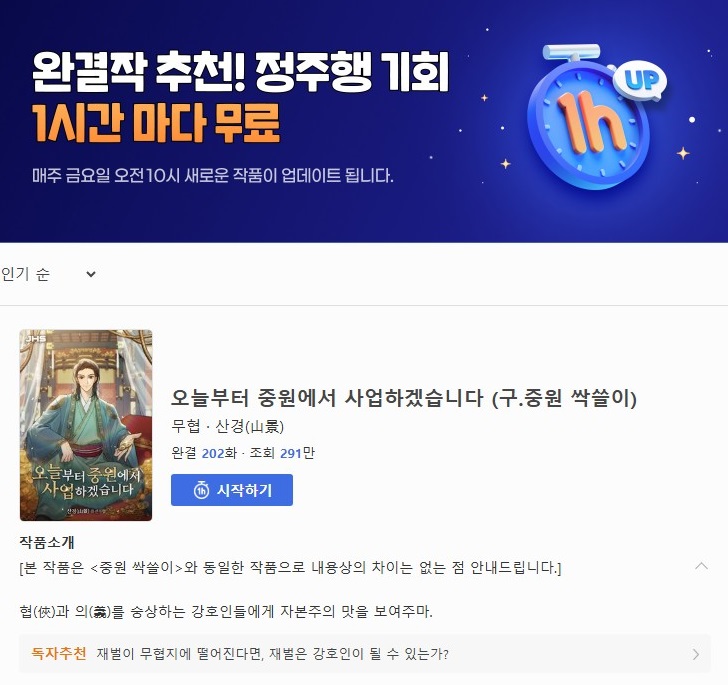
Task: Click the 1시간 마다 무료 banner text
Action: coord(156,123)
